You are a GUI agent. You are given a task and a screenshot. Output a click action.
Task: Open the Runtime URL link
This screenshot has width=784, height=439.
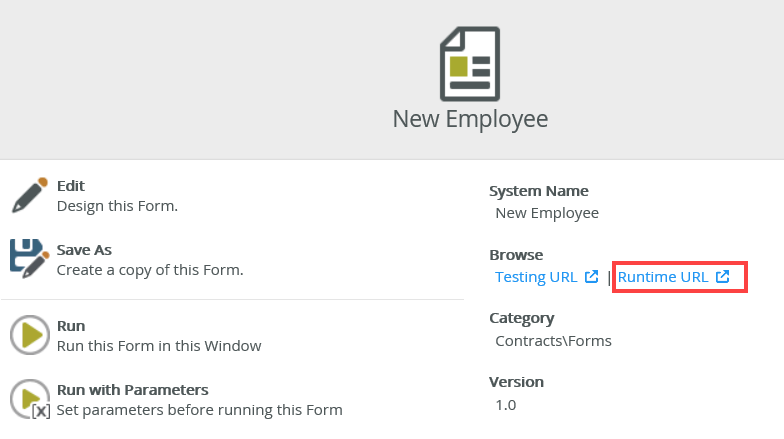(663, 277)
